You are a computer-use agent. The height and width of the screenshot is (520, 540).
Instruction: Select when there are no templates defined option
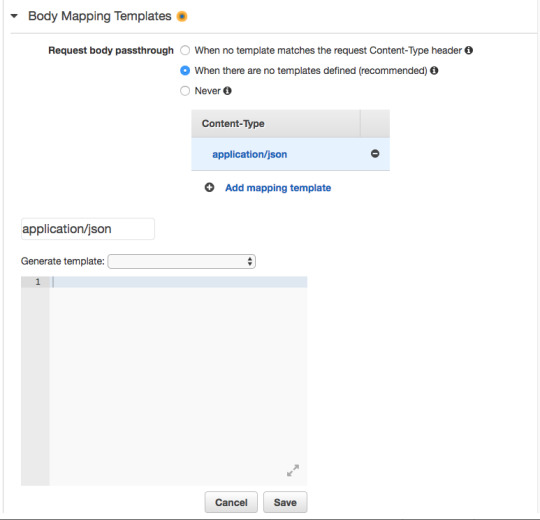[185, 71]
